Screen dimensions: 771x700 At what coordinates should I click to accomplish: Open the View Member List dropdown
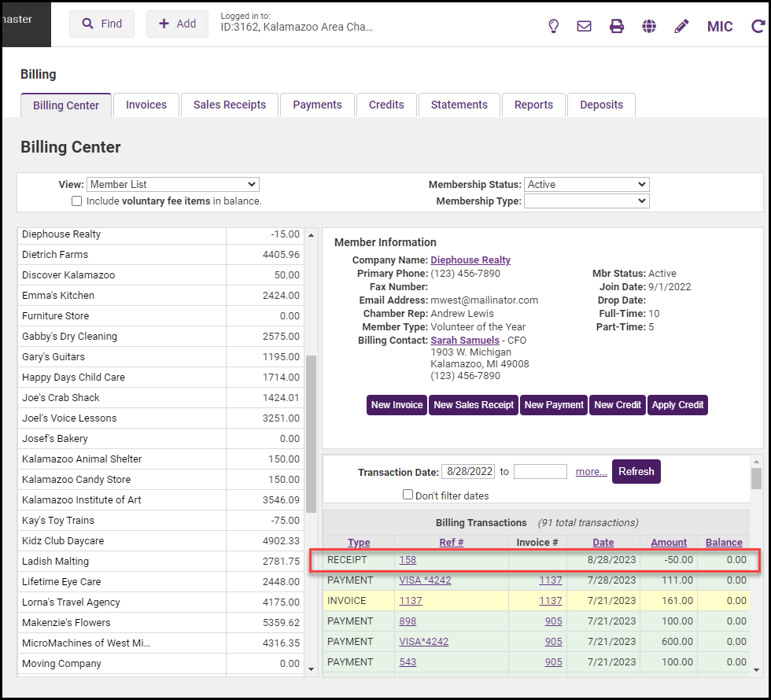[x=172, y=184]
